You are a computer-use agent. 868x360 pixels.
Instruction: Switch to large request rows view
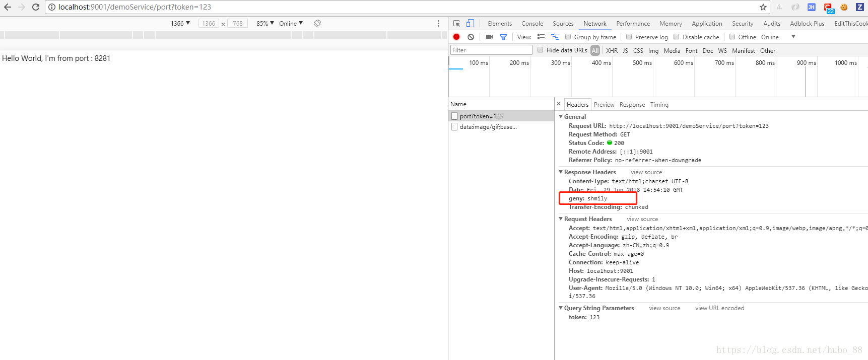(541, 37)
